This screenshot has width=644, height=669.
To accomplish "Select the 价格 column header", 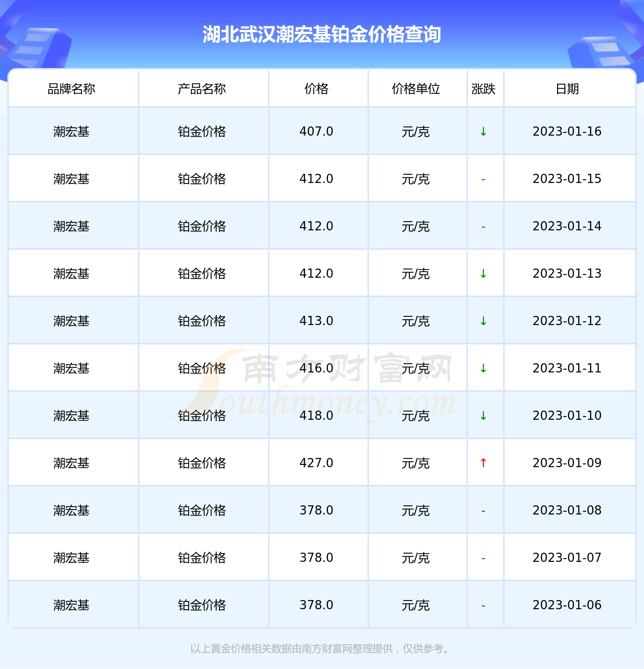I will click(316, 89).
